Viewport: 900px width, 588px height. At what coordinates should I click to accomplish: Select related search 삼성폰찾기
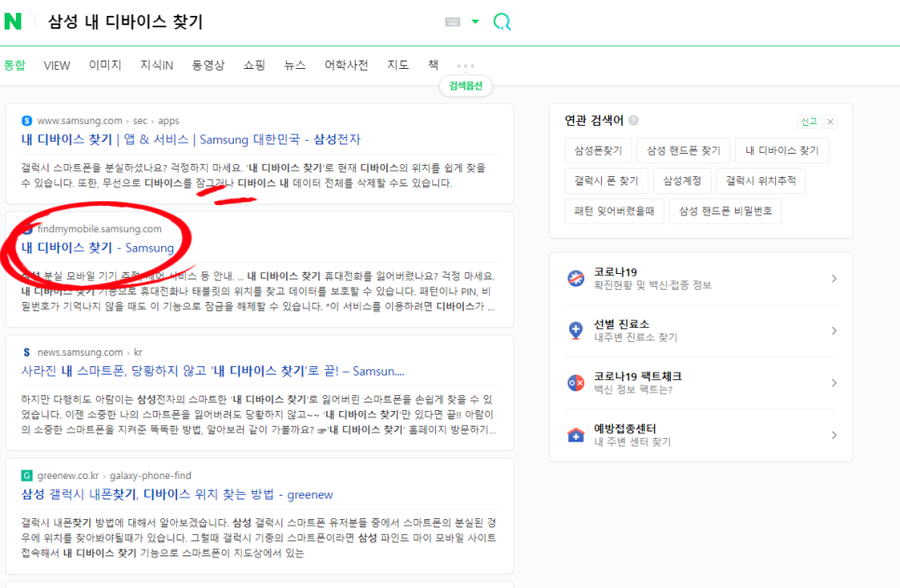(598, 150)
